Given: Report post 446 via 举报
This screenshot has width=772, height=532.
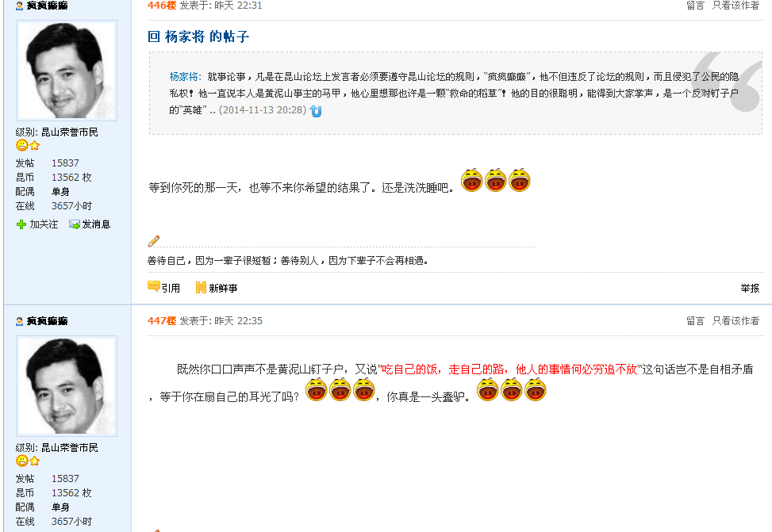Looking at the screenshot, I should [750, 289].
